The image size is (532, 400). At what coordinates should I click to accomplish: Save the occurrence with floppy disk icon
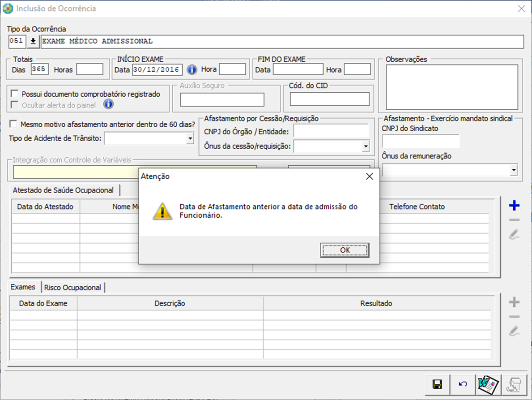[x=437, y=384]
